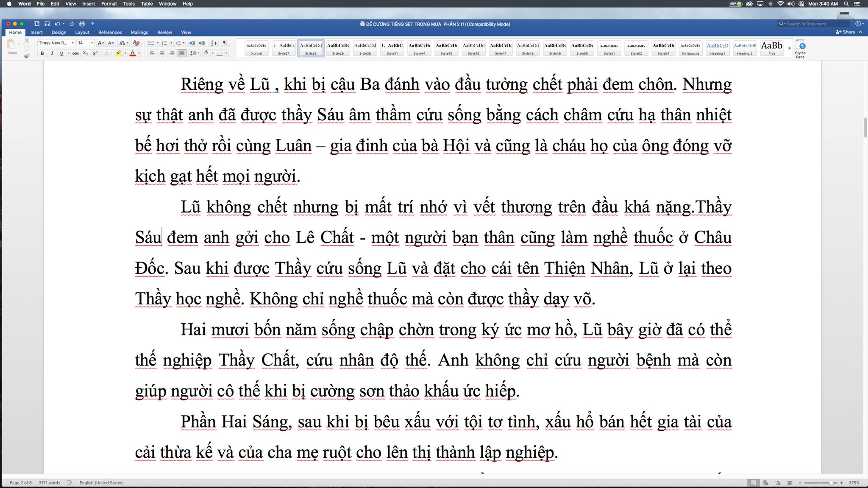
Task: Click the Paste button
Action: click(x=12, y=47)
